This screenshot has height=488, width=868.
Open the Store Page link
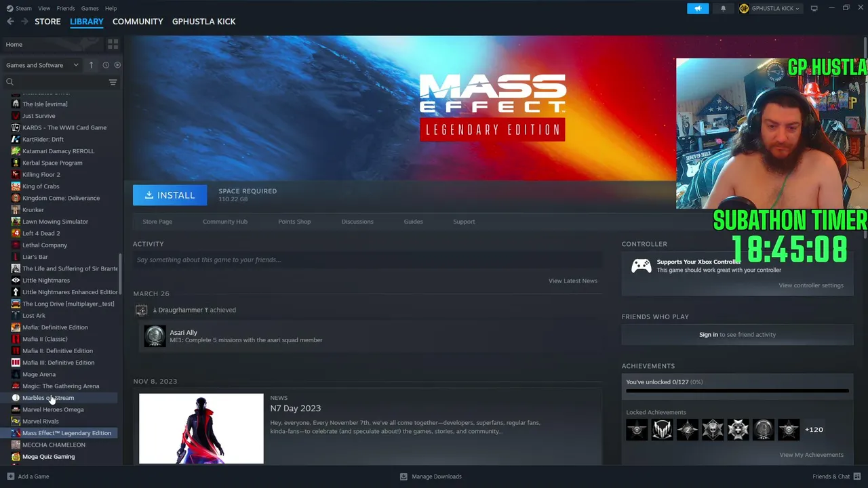point(157,222)
